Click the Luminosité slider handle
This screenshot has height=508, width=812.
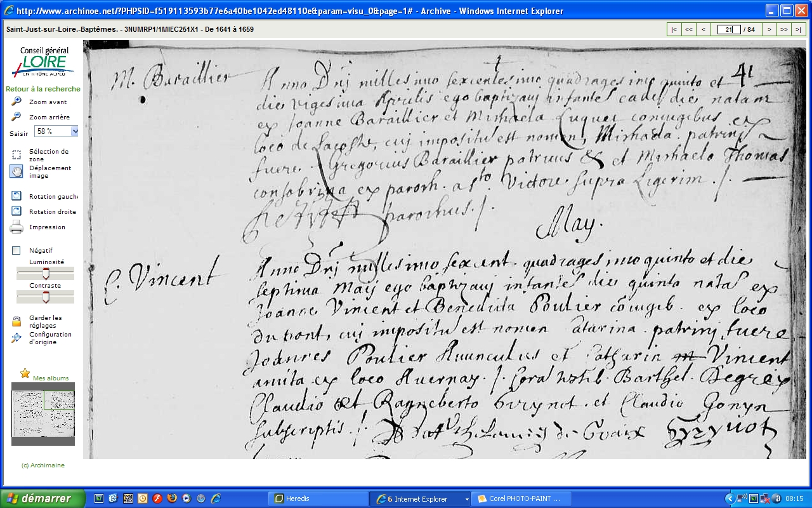coord(45,274)
